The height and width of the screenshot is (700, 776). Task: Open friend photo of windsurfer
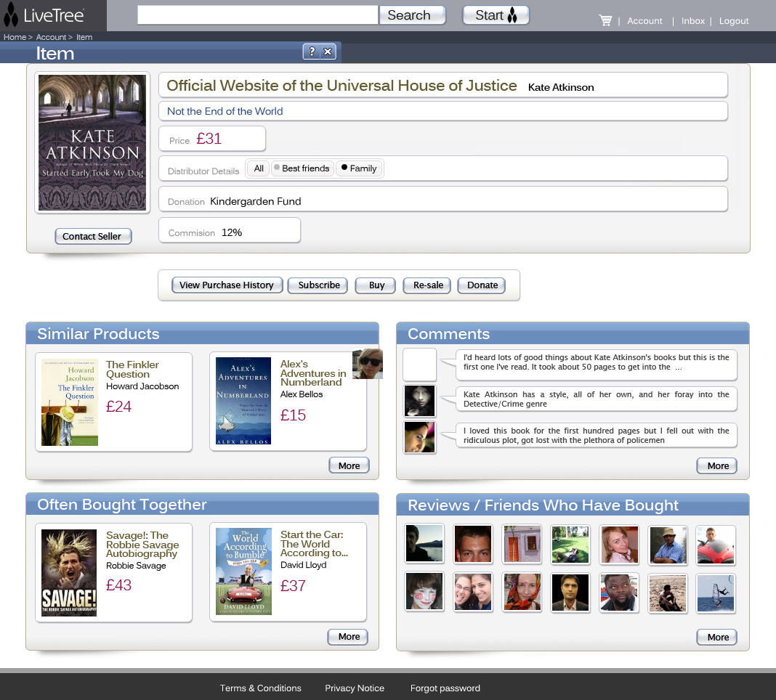coord(716,593)
